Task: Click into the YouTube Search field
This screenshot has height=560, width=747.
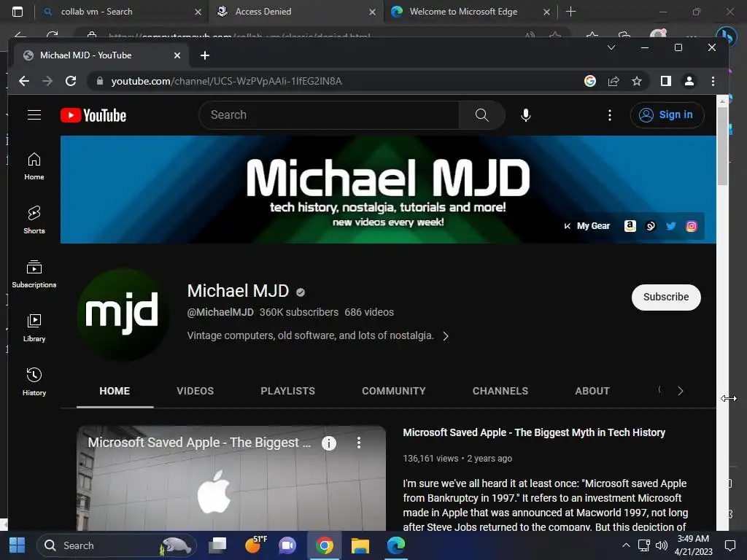Action: [x=329, y=114]
